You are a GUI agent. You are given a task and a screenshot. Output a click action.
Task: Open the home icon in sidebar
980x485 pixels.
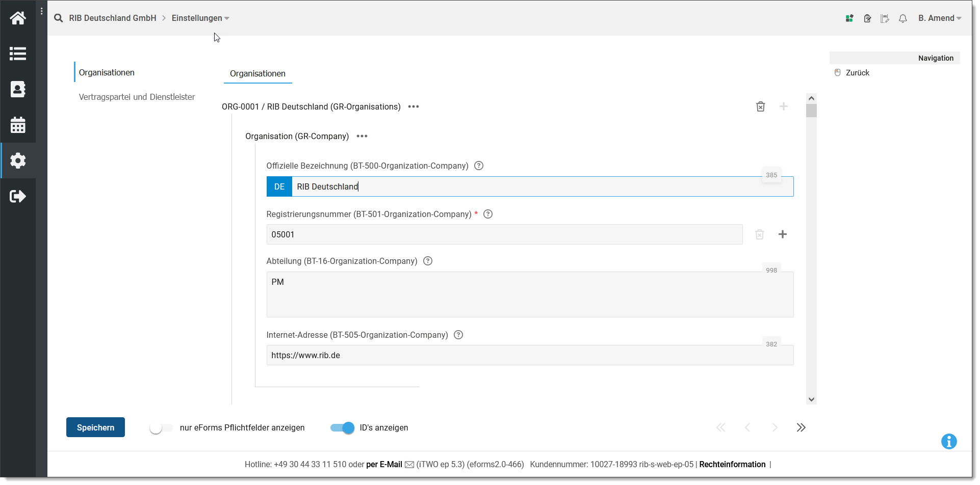[x=18, y=18]
